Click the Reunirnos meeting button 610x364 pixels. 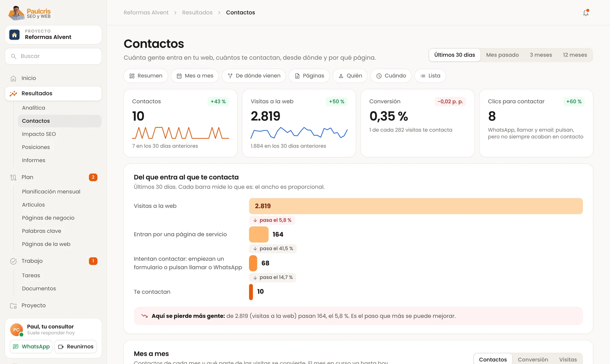tap(76, 347)
